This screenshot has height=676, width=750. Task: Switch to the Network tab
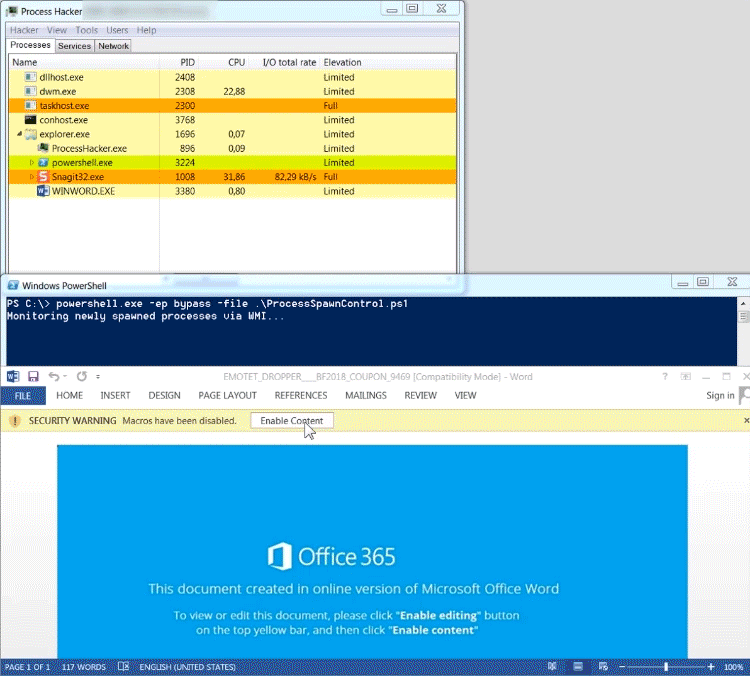(x=113, y=46)
